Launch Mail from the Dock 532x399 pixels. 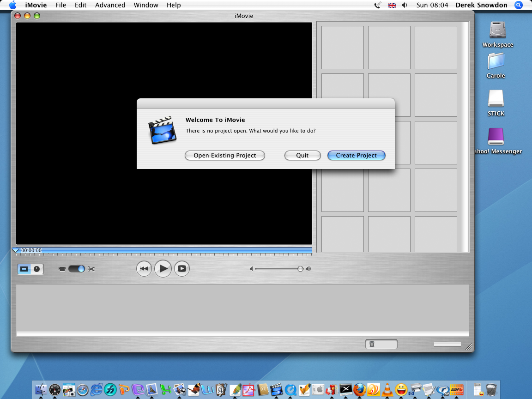[151, 389]
